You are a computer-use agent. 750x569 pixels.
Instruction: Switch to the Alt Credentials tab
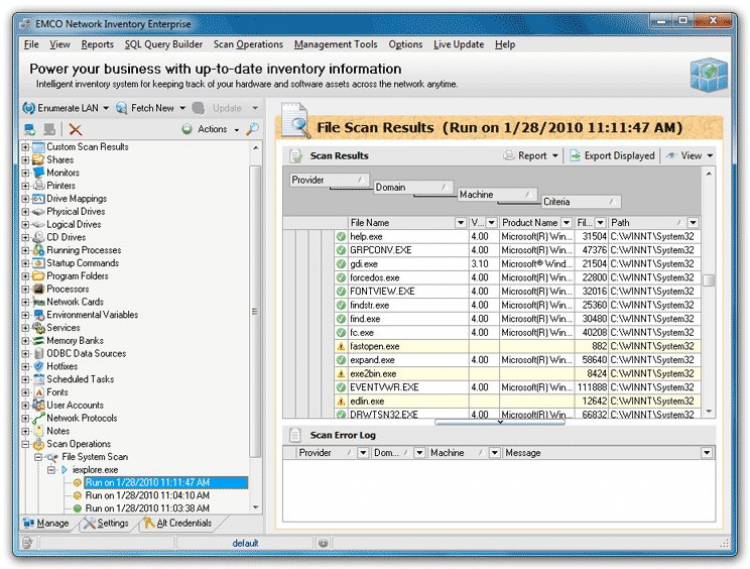(176, 523)
